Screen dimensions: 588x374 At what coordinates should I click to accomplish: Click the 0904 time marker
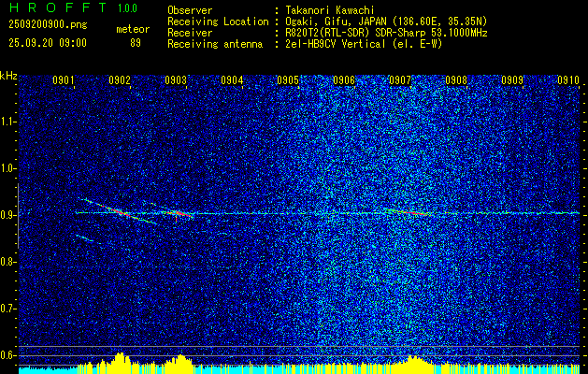[232, 79]
